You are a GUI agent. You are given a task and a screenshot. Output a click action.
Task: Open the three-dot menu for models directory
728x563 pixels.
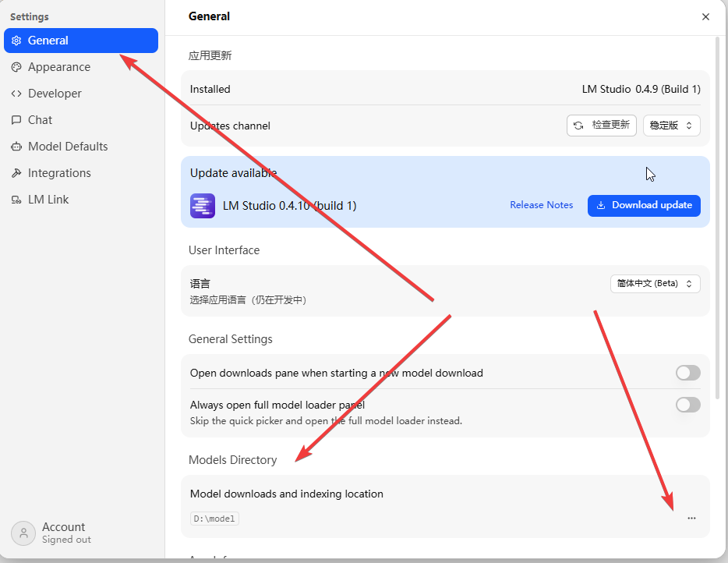(691, 519)
